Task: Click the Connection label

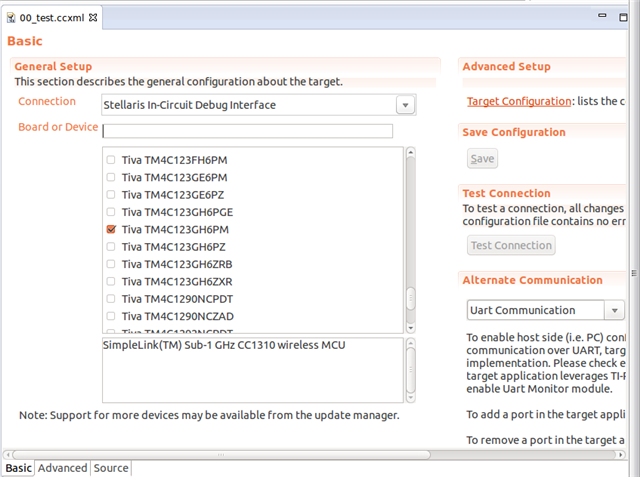Action: pyautogui.click(x=47, y=101)
